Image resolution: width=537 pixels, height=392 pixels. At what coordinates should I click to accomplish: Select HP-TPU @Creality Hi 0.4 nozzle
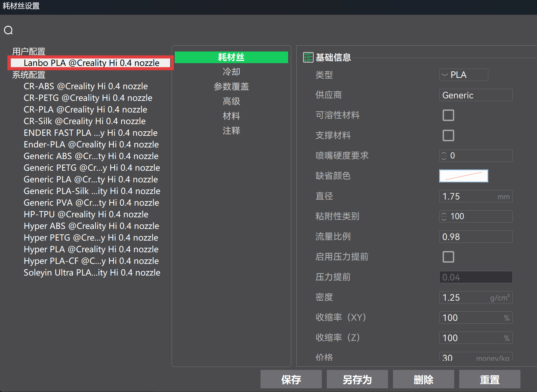pos(86,215)
